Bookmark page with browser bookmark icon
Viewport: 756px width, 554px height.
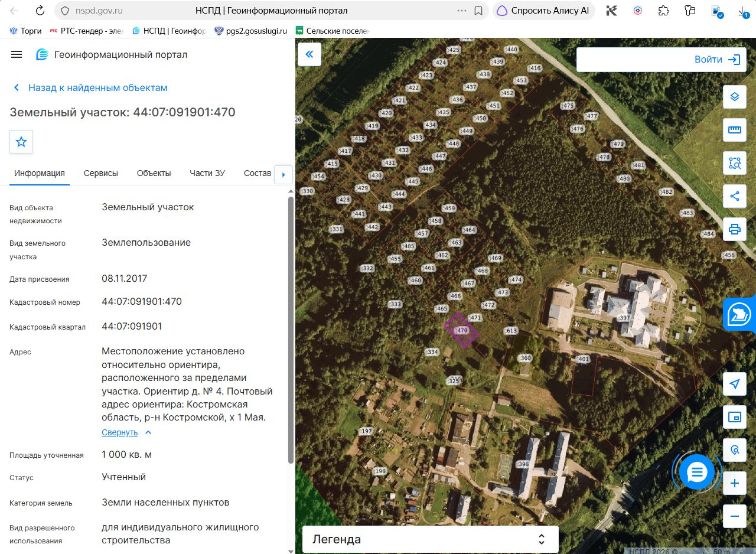(x=479, y=11)
